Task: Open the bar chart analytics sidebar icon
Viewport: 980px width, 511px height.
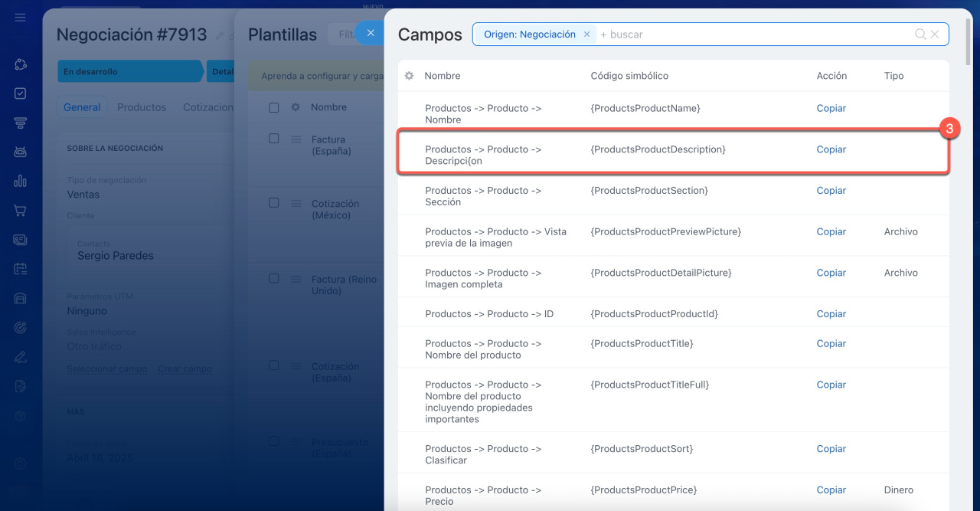Action: click(21, 181)
